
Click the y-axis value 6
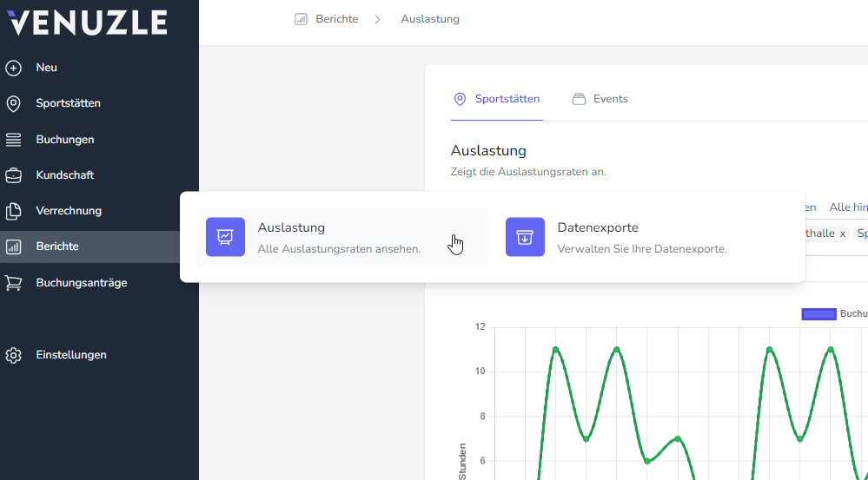pos(483,461)
